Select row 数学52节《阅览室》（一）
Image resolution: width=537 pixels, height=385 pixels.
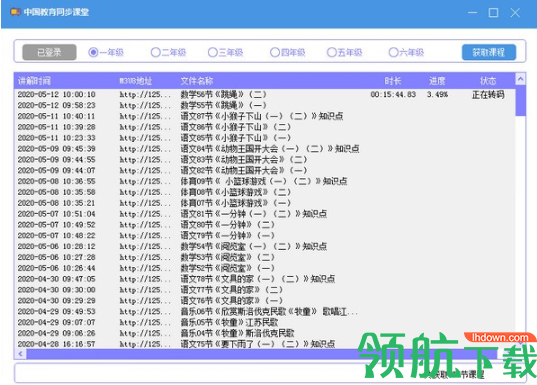265,268
